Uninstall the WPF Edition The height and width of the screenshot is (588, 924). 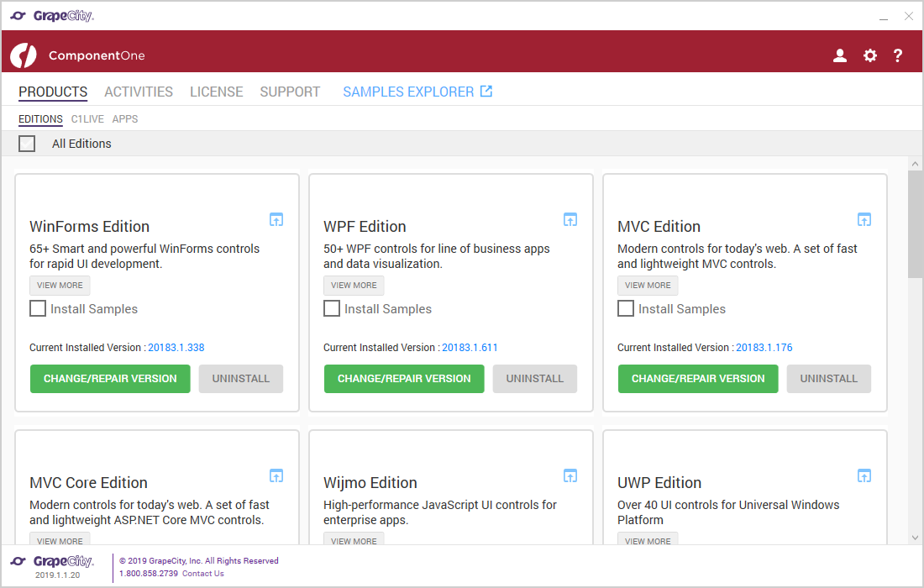click(x=535, y=379)
